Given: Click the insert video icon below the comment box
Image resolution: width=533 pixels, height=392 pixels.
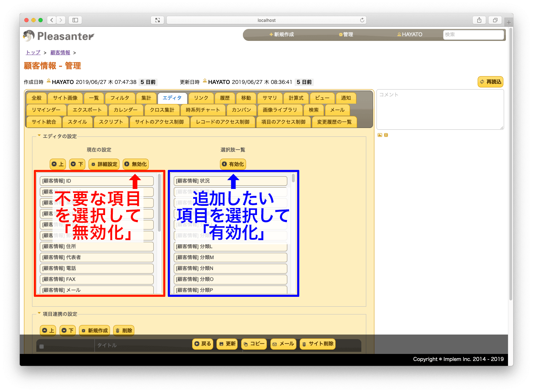Looking at the screenshot, I should pos(386,135).
